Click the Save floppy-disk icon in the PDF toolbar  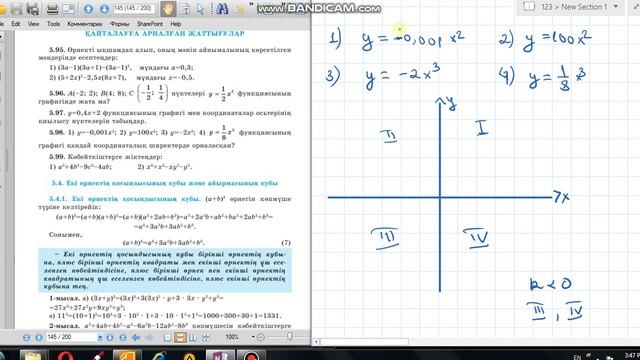pyautogui.click(x=17, y=9)
